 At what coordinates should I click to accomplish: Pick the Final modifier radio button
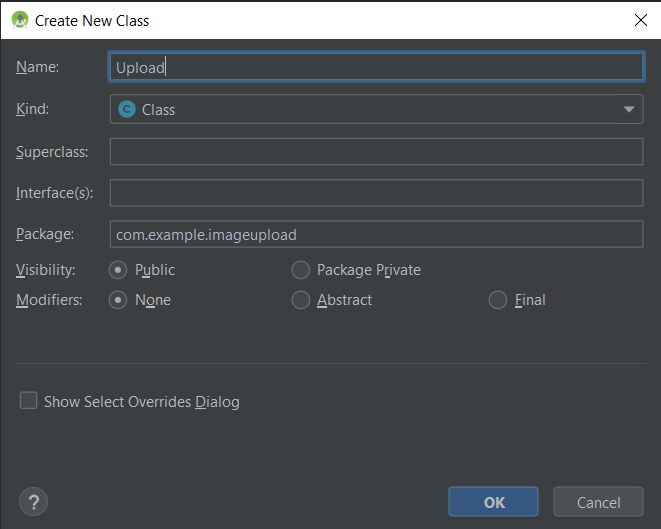(x=498, y=300)
